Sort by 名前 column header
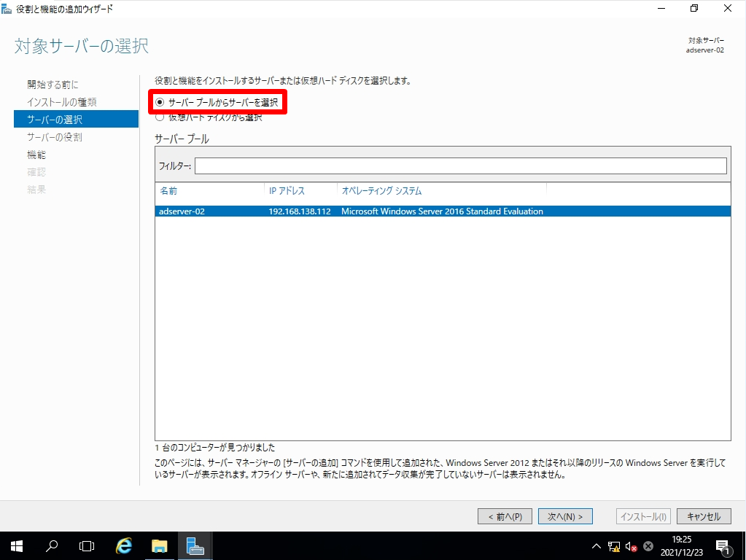This screenshot has height=560, width=746. [x=168, y=191]
